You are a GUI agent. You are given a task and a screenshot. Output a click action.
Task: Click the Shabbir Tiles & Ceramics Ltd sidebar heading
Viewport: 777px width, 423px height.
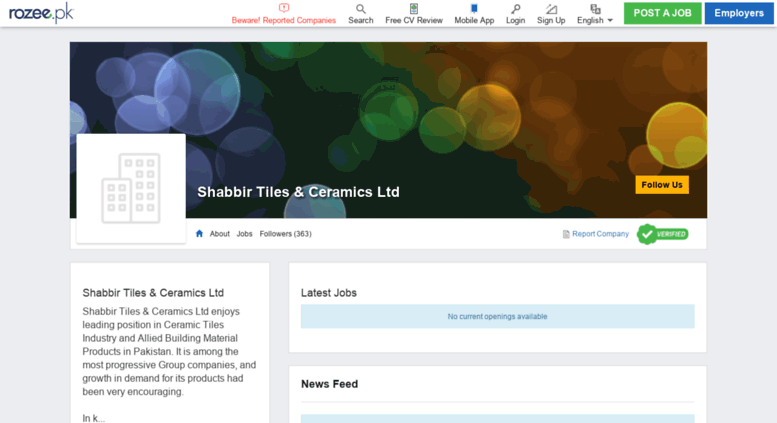tap(153, 293)
